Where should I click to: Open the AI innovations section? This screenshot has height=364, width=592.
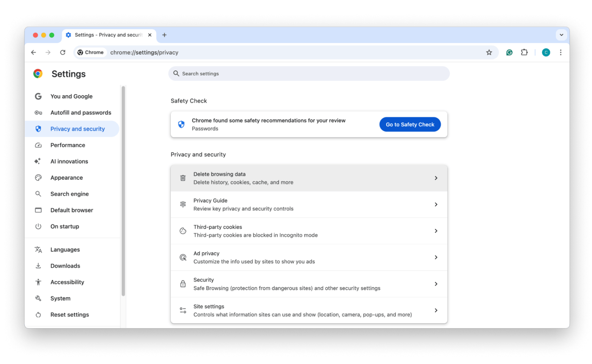tap(69, 162)
